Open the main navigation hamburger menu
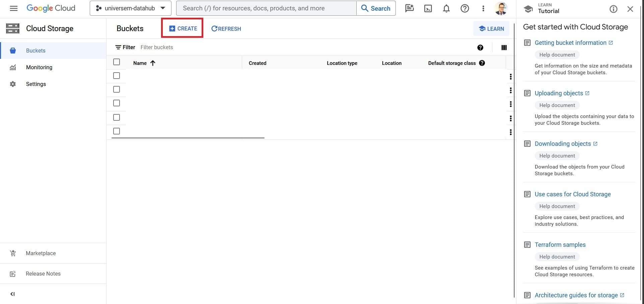Viewport: 644px width, 304px height. point(14,8)
